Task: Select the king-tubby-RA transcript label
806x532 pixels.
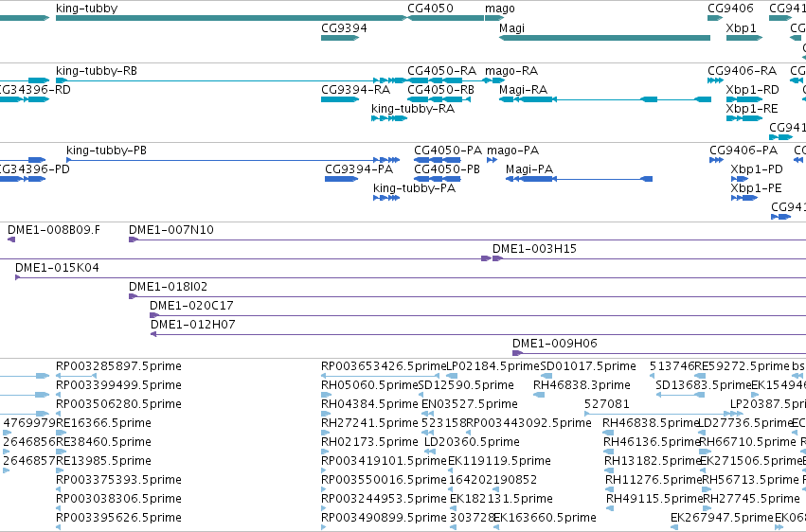Action: pyautogui.click(x=413, y=109)
